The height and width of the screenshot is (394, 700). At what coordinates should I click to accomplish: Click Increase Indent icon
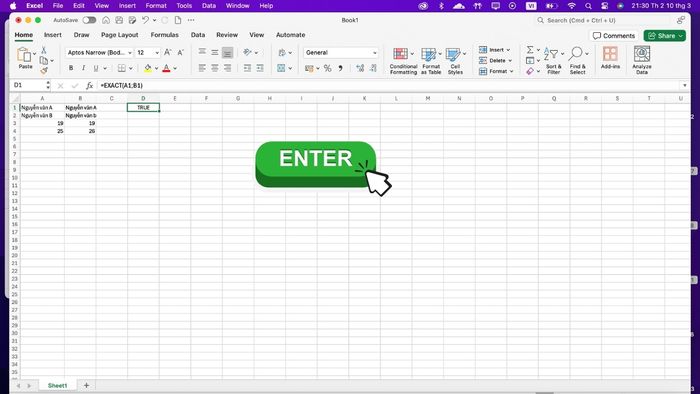[260, 68]
